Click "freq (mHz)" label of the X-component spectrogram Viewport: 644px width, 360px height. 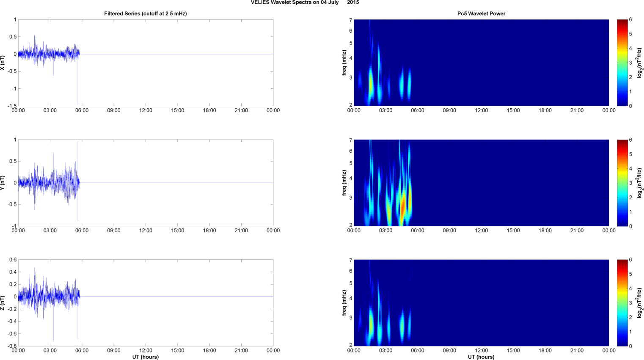(344, 63)
